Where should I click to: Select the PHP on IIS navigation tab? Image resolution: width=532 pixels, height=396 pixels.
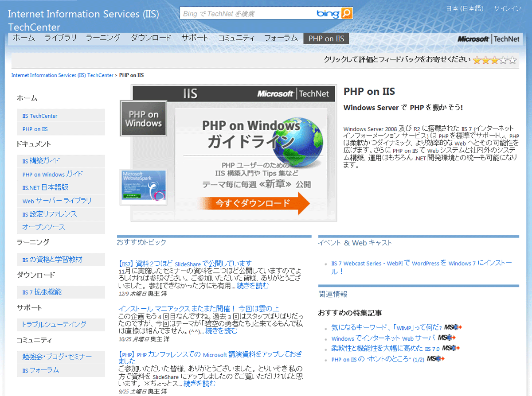[326, 39]
